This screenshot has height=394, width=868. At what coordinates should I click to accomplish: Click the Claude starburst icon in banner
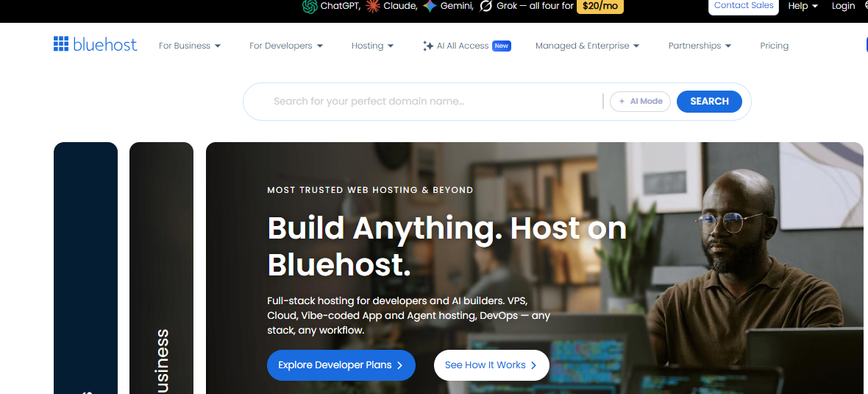[372, 6]
